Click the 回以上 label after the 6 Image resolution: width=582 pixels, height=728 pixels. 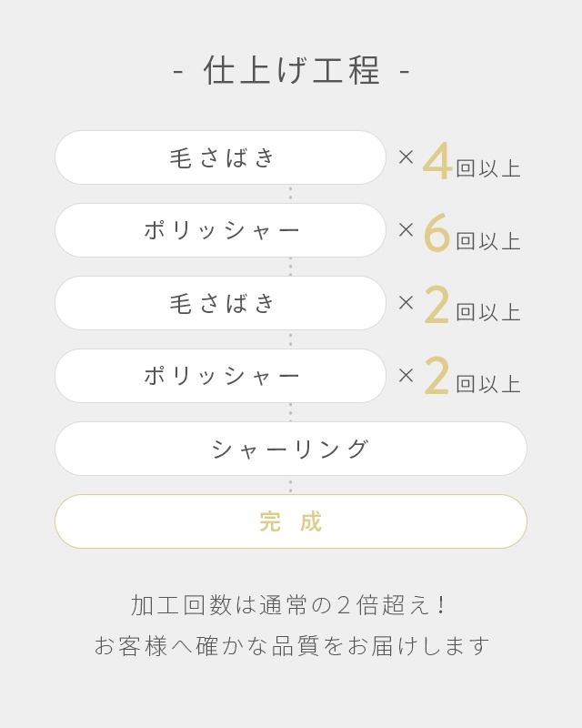(488, 241)
